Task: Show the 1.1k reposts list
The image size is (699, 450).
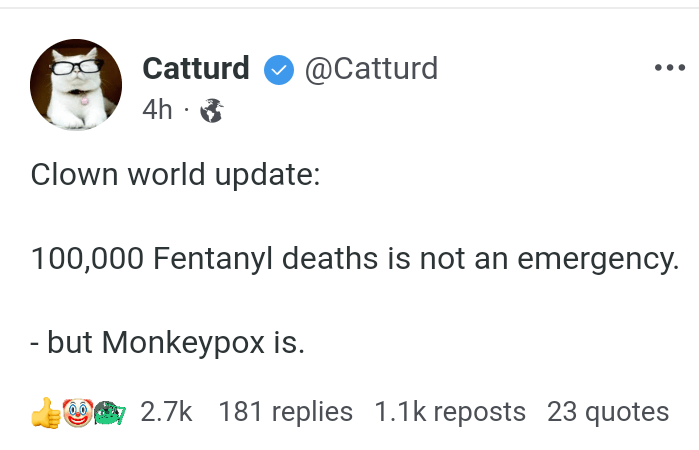Action: tap(449, 411)
